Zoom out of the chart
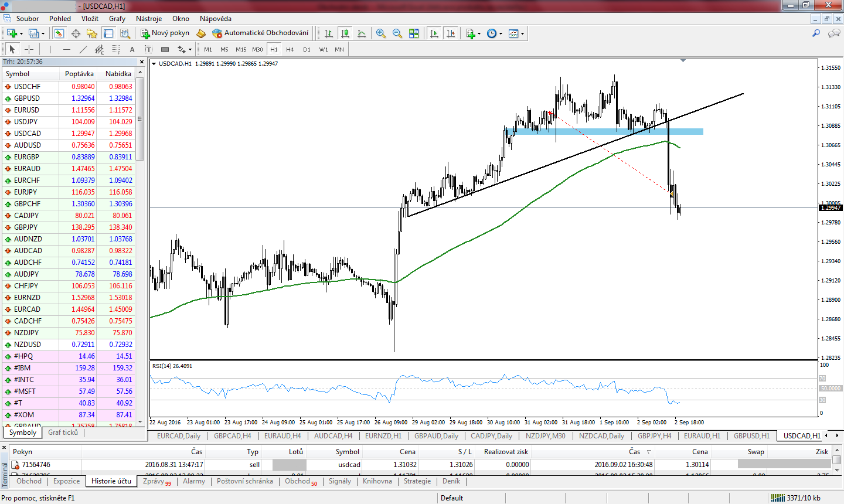Screen dimensions: 844x504 [397, 33]
